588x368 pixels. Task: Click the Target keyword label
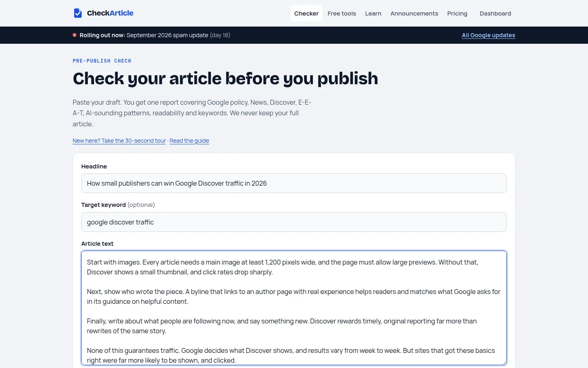coord(103,205)
